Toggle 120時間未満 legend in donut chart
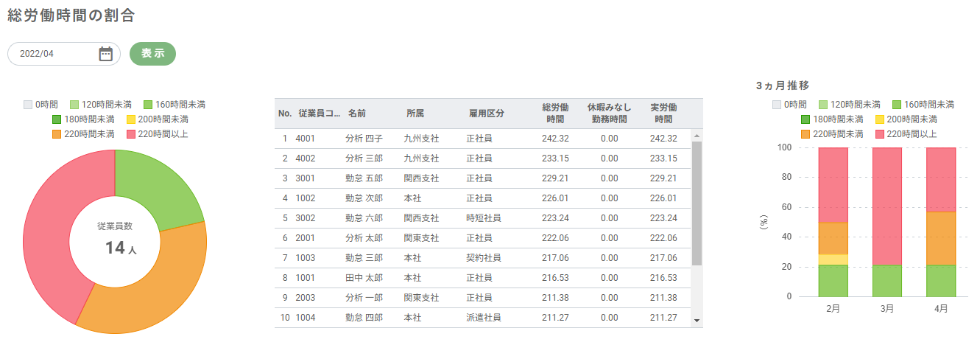Image resolution: width=980 pixels, height=345 pixels. click(x=100, y=105)
